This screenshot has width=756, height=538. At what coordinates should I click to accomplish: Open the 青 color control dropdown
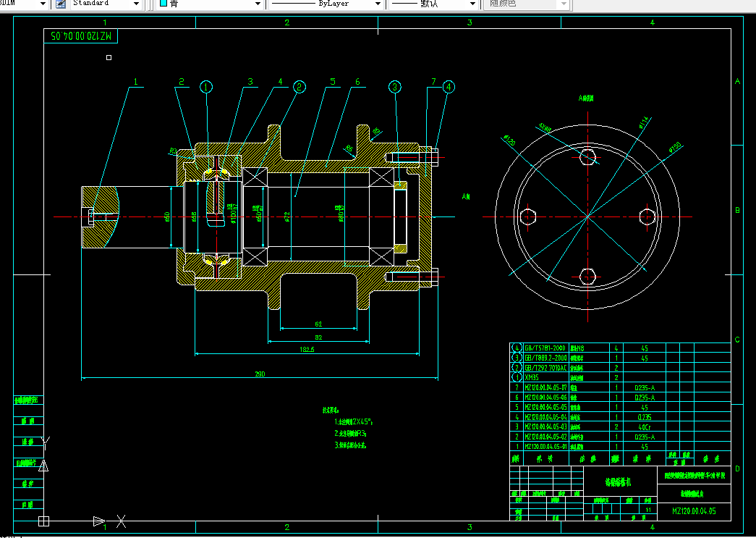(258, 4)
